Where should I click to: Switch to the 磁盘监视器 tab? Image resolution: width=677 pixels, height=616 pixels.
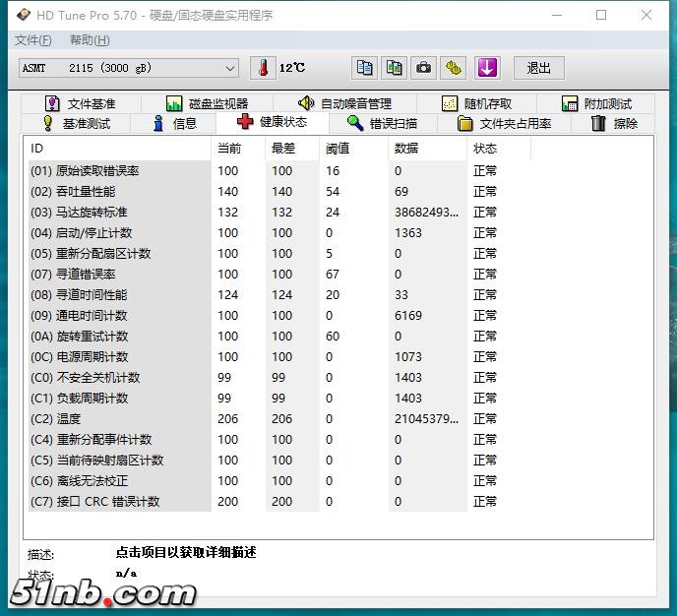(207, 103)
